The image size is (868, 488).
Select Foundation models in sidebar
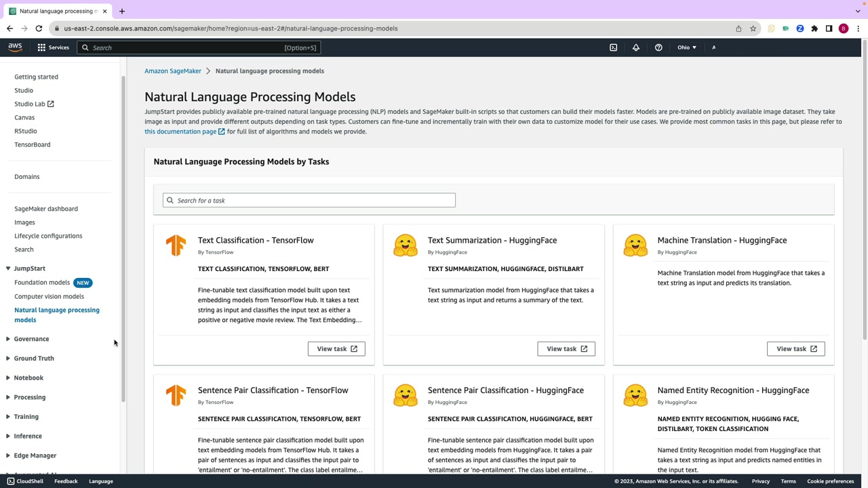click(x=42, y=283)
